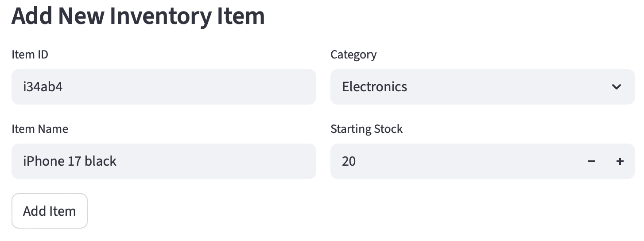This screenshot has height=241, width=644.
Task: Click the i34ab4 text in Item ID
Action: click(x=43, y=87)
